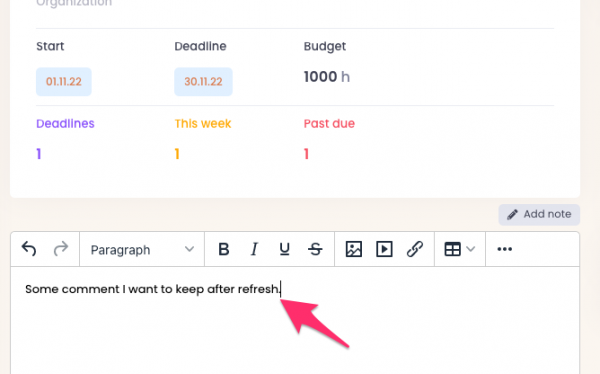Open the Paragraph style dropdown
The height and width of the screenshot is (374, 600).
142,250
